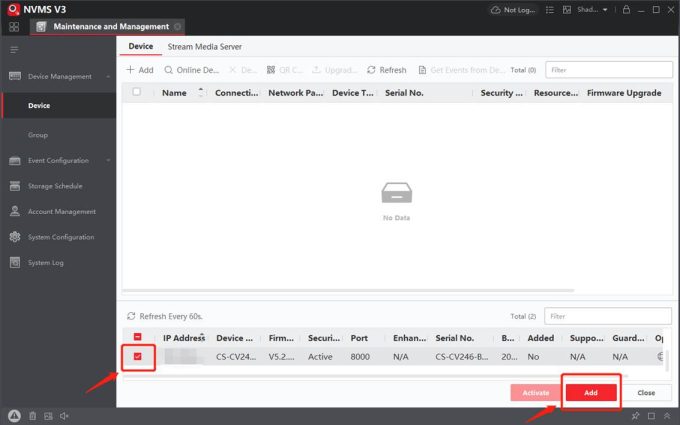Click the Filter field above online devices

607,316
